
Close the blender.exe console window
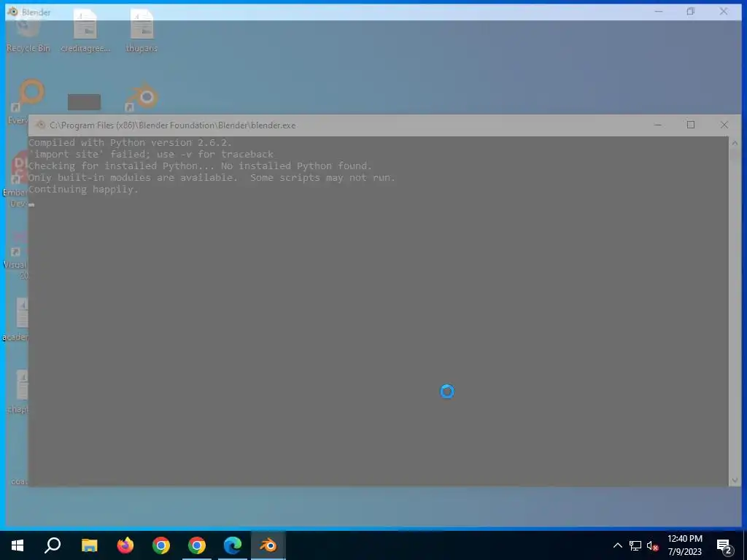tap(724, 125)
